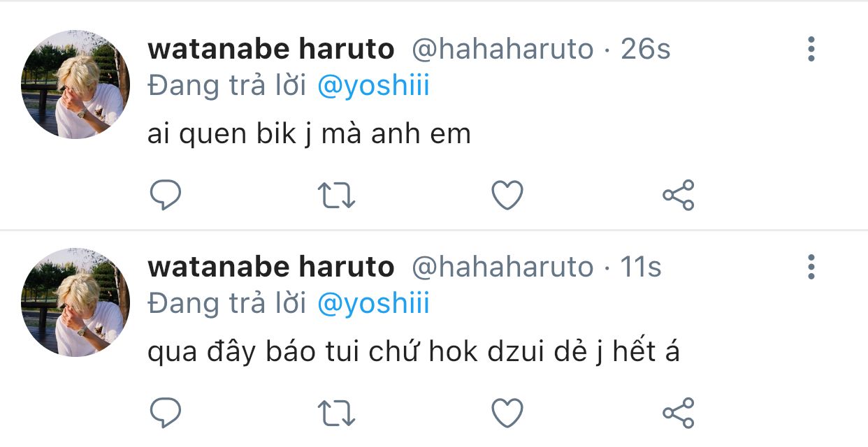The width and height of the screenshot is (868, 447).
Task: Retweet the tweet posted 26s ago
Action: coord(337,196)
